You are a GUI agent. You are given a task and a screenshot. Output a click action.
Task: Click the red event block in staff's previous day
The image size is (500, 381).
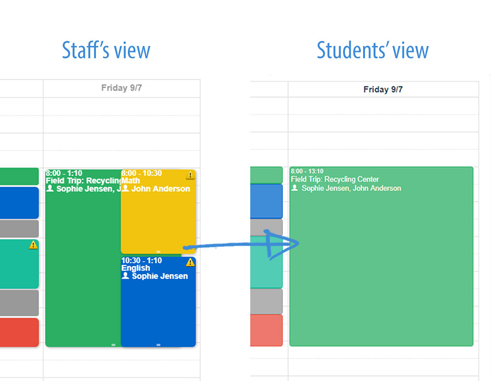(x=19, y=332)
